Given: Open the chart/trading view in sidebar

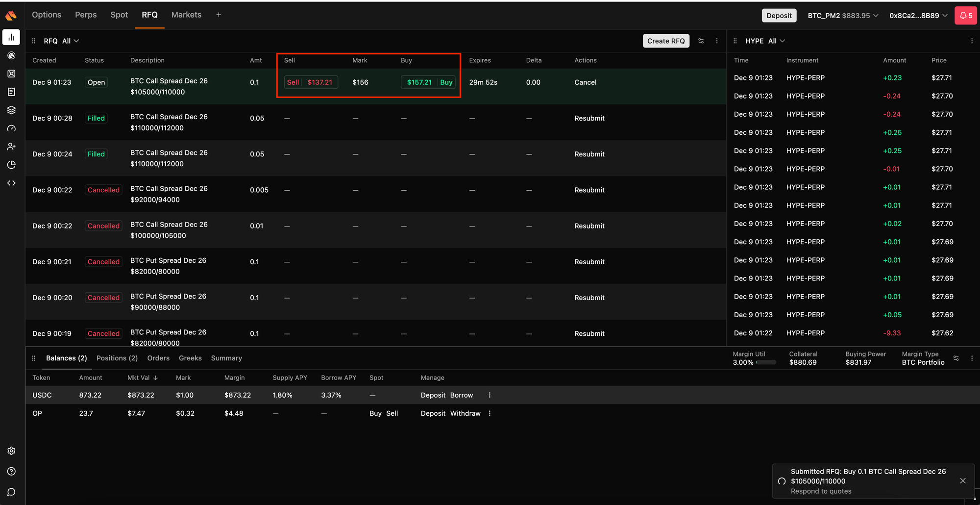Looking at the screenshot, I should click(x=11, y=37).
